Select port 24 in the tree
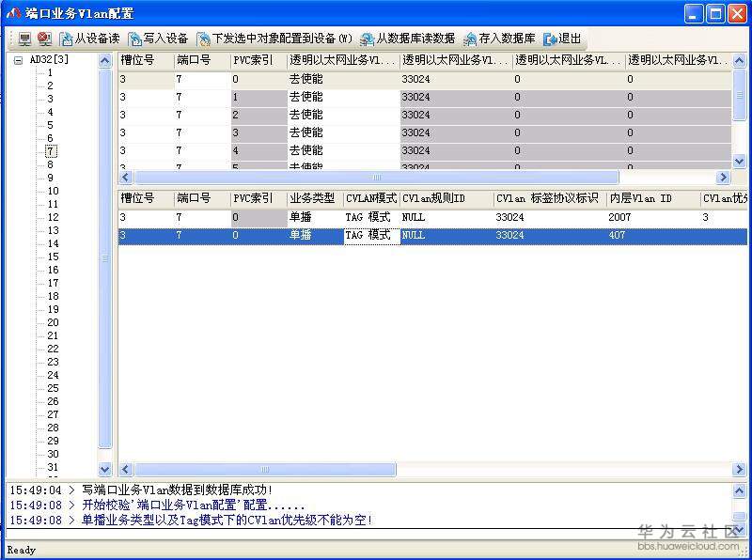The image size is (752, 560). point(53,375)
